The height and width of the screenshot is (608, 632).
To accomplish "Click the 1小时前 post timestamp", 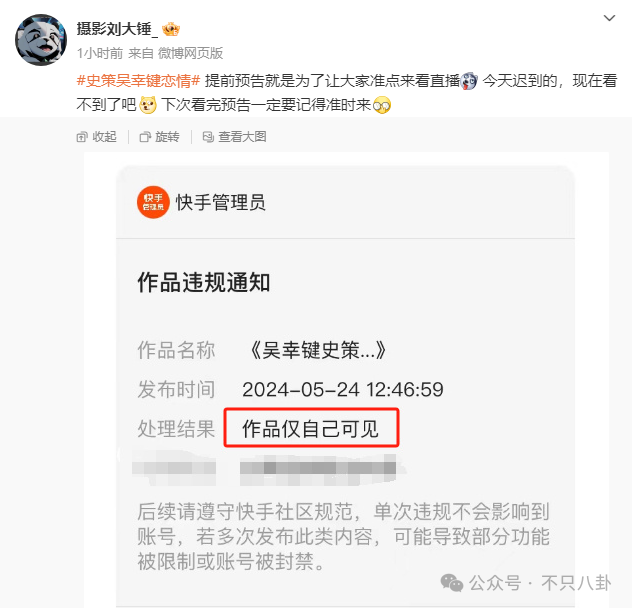I will [100, 53].
